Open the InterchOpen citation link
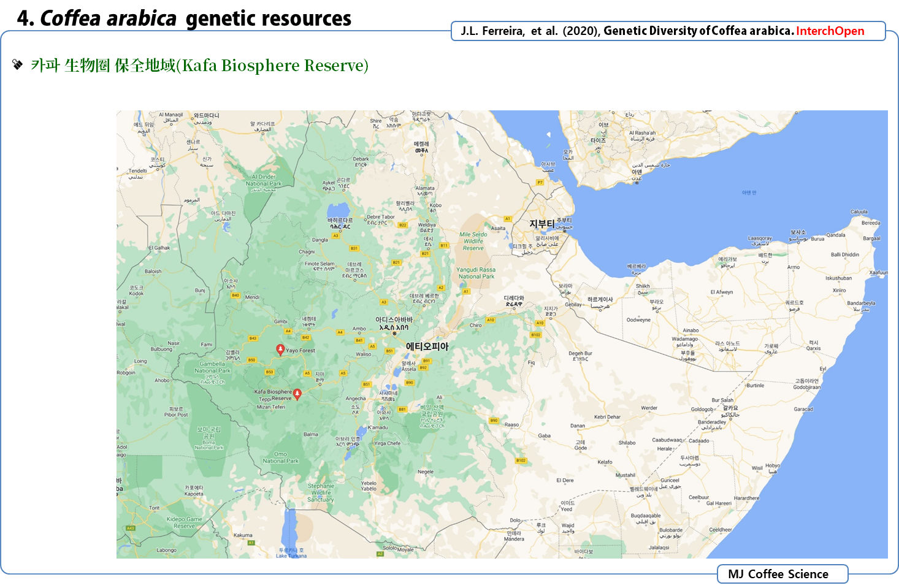Viewport: 899px width, 588px height. coord(830,31)
